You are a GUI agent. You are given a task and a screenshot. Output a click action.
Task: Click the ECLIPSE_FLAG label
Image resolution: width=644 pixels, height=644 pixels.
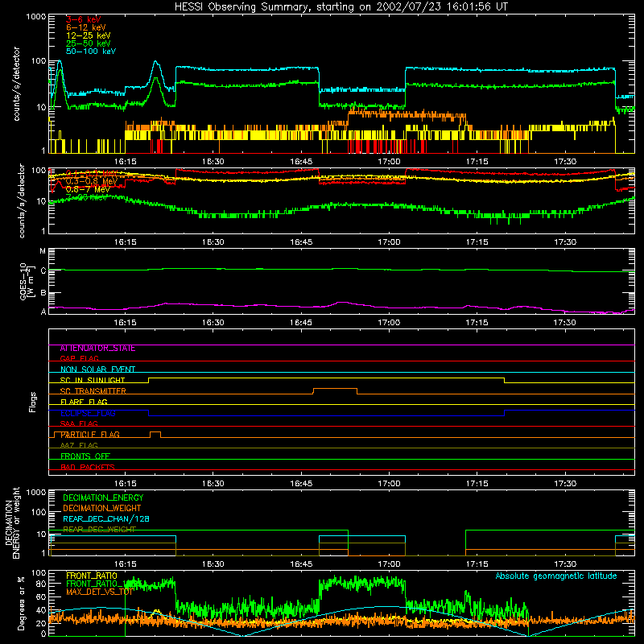coord(88,413)
